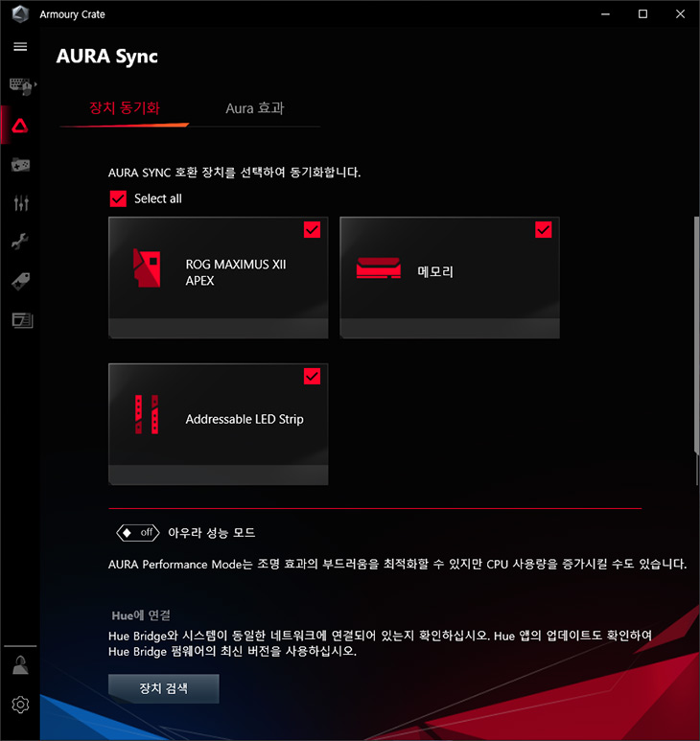The image size is (700, 741).
Task: Click the Armoury Crate logo icon
Action: 20,13
